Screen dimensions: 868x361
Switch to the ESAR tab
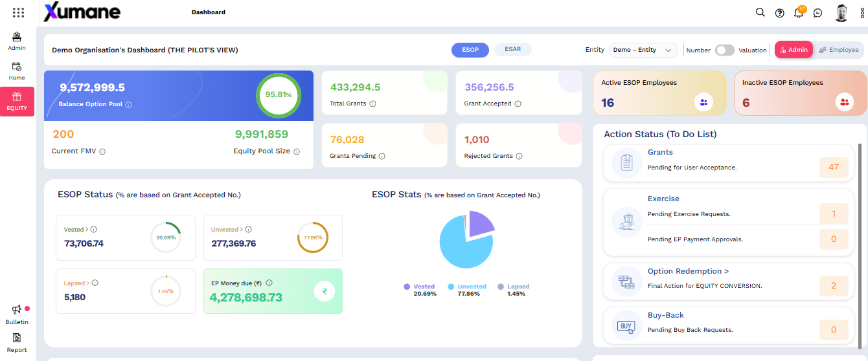pos(512,49)
